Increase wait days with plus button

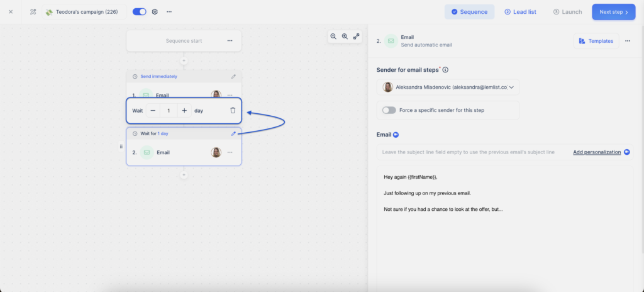(184, 111)
